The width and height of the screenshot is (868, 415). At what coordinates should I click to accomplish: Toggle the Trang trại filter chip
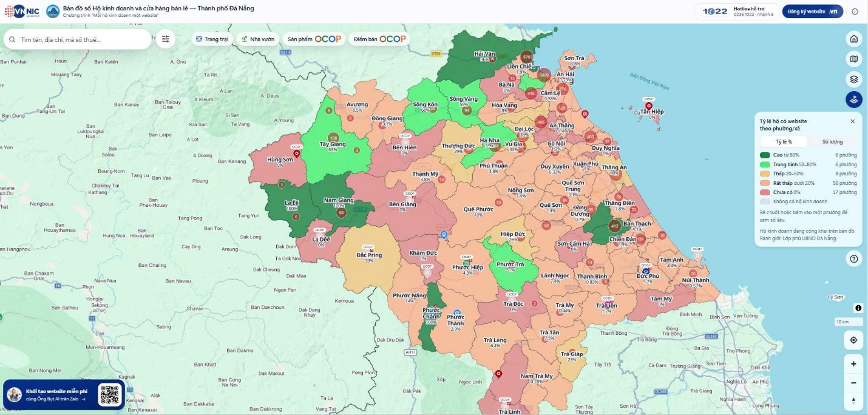pyautogui.click(x=212, y=39)
